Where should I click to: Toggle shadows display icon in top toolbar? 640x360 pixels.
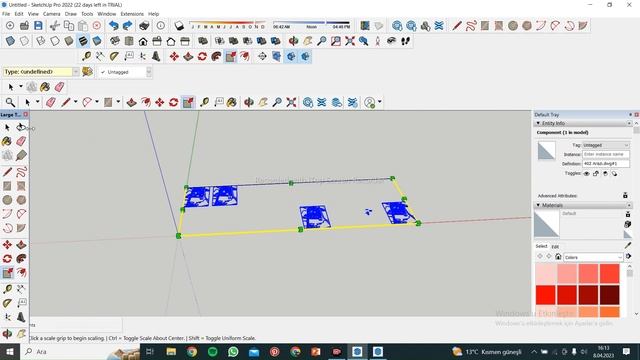tap(178, 26)
